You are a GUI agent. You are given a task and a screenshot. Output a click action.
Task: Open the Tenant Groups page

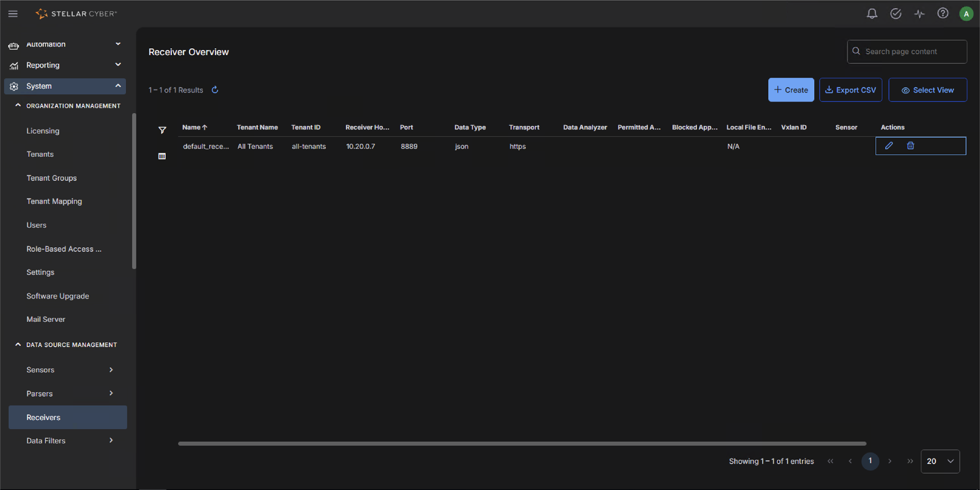coord(51,178)
